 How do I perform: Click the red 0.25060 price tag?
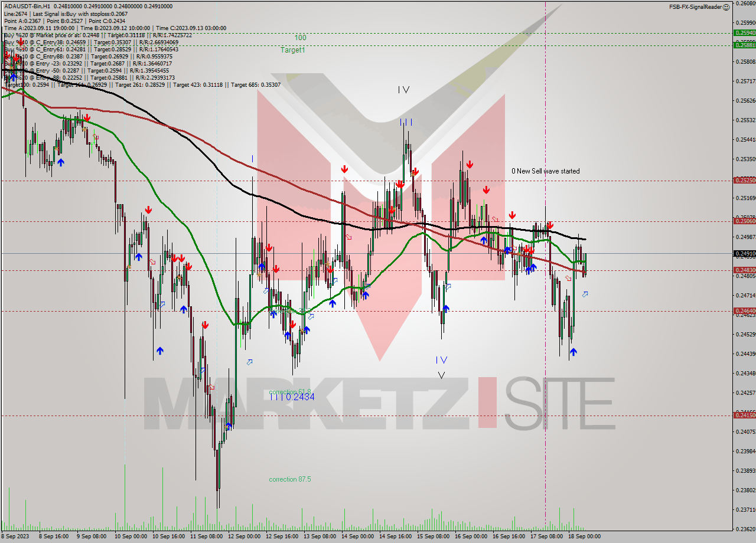[744, 221]
